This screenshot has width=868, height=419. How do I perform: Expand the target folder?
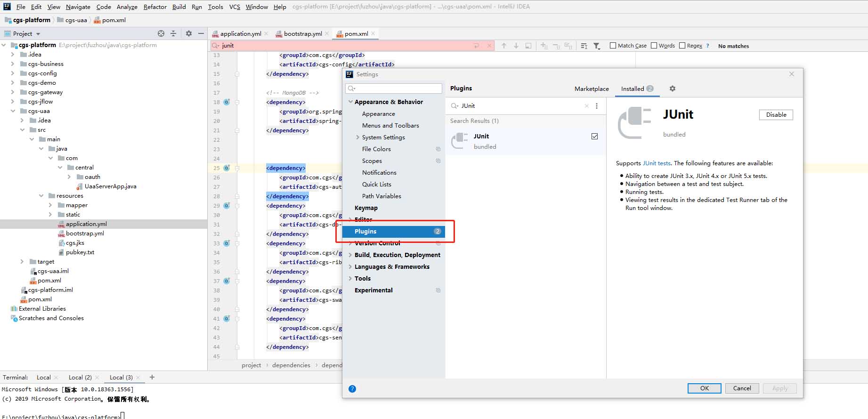pos(22,262)
